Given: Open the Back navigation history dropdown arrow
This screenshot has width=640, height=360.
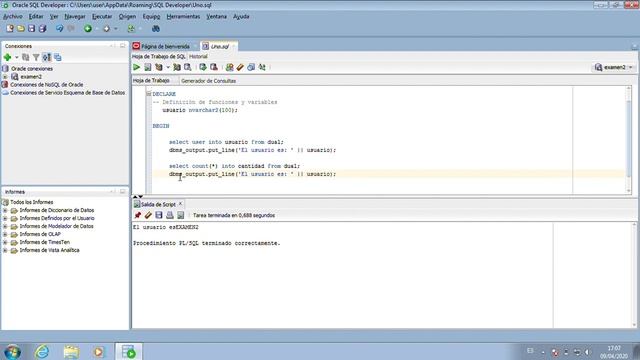Looking at the screenshot, I should pyautogui.click(x=97, y=29).
